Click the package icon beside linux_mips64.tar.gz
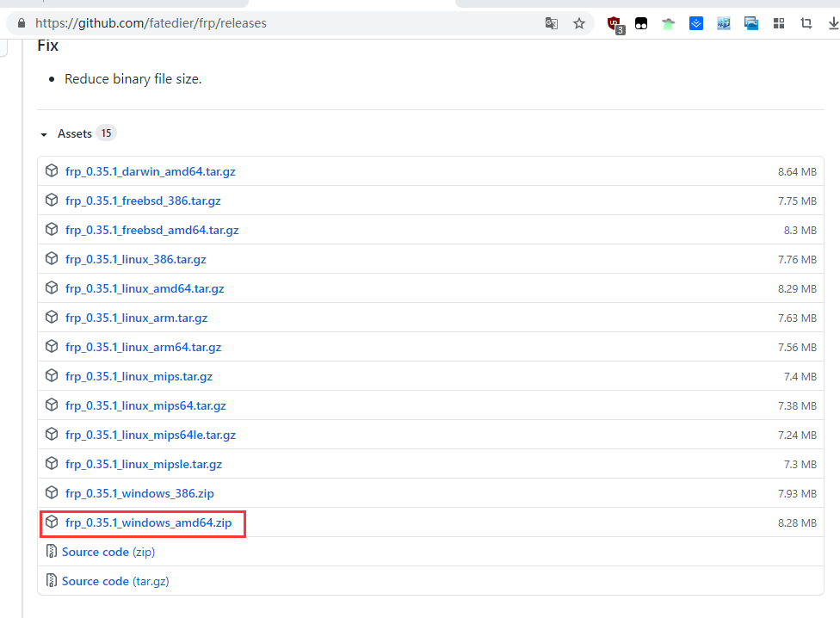This screenshot has width=840, height=618. (52, 405)
